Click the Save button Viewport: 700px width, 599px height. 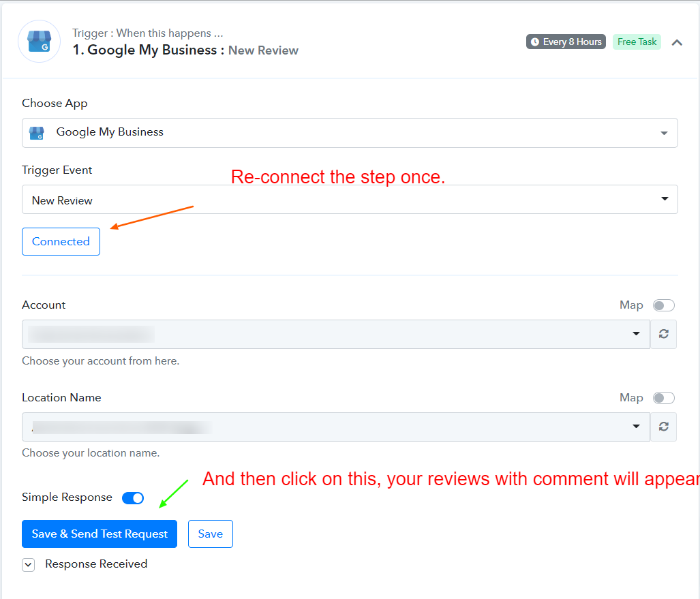pos(210,534)
